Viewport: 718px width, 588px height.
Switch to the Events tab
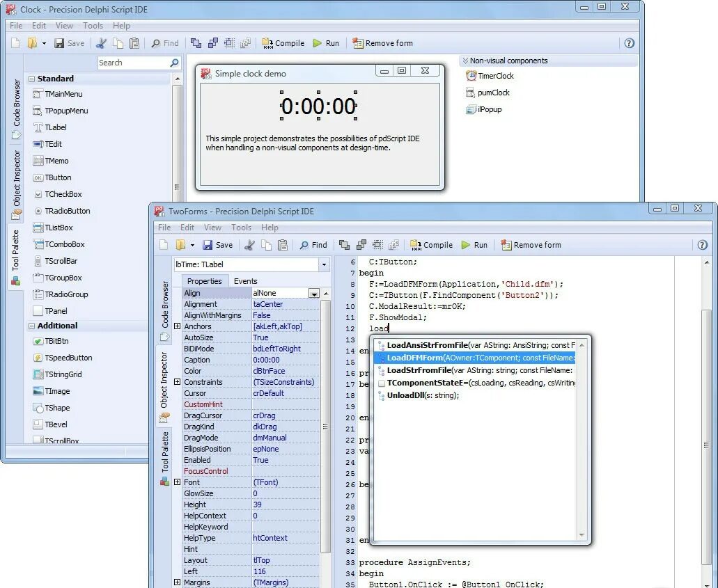pos(245,281)
